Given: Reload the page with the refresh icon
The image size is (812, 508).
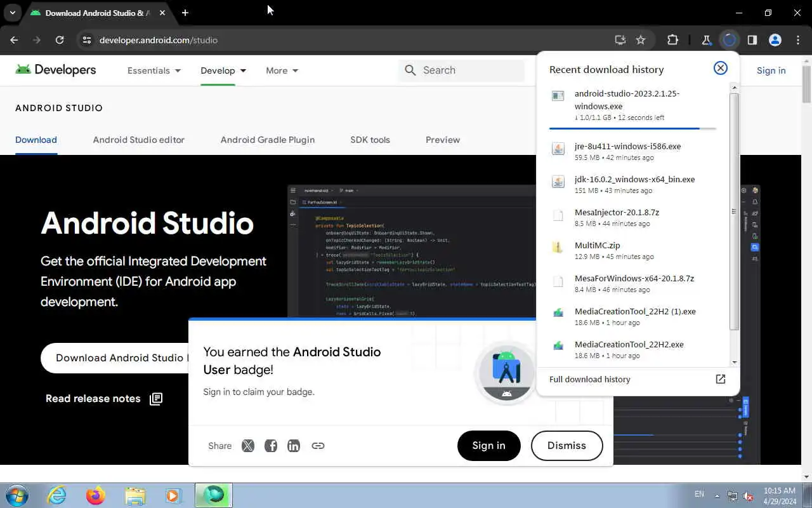Looking at the screenshot, I should coord(60,40).
